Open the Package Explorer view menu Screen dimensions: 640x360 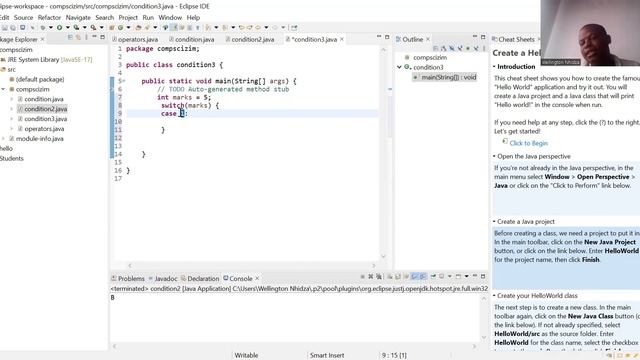click(86, 38)
